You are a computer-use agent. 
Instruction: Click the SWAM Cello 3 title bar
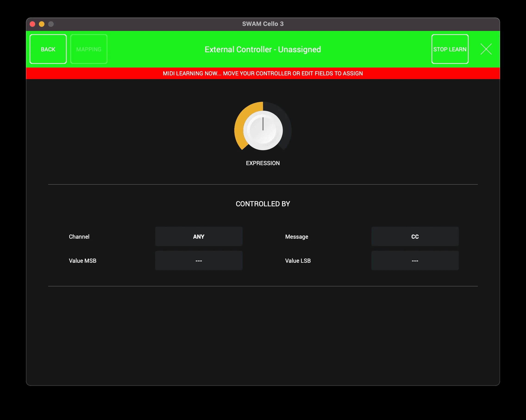[x=263, y=24]
